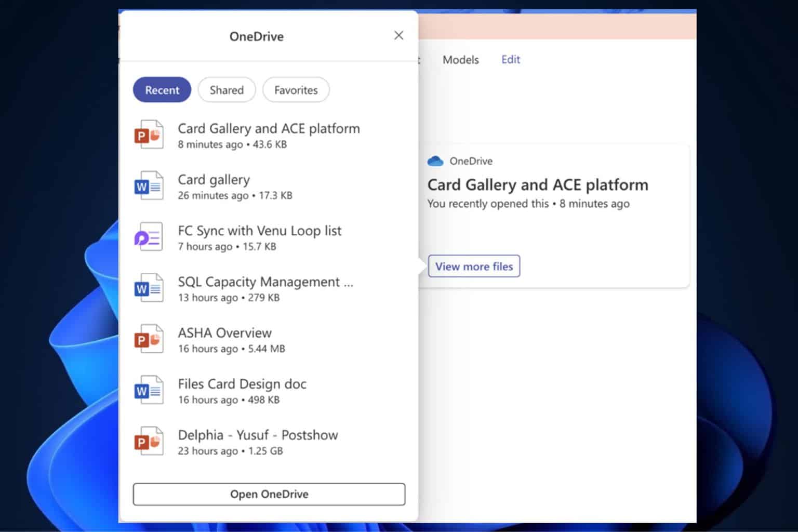798x532 pixels.
Task: Click the '26 minutes ago • 17.3 KB' detail
Action: (x=235, y=195)
